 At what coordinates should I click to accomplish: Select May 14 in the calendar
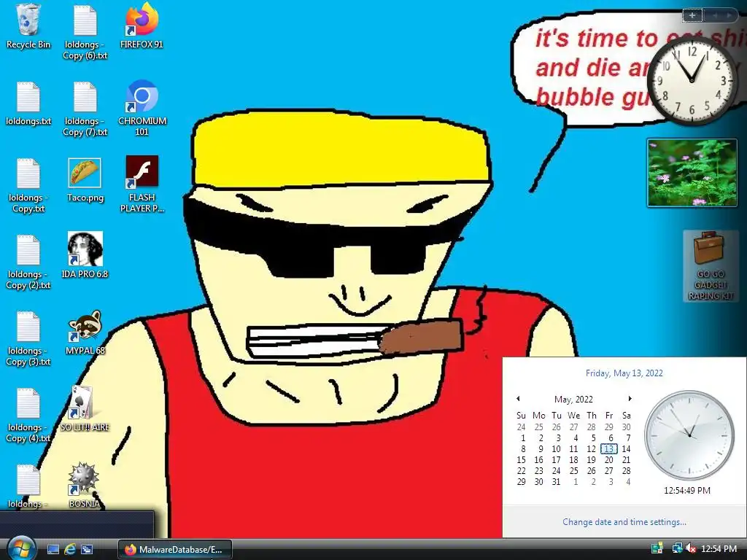626,448
